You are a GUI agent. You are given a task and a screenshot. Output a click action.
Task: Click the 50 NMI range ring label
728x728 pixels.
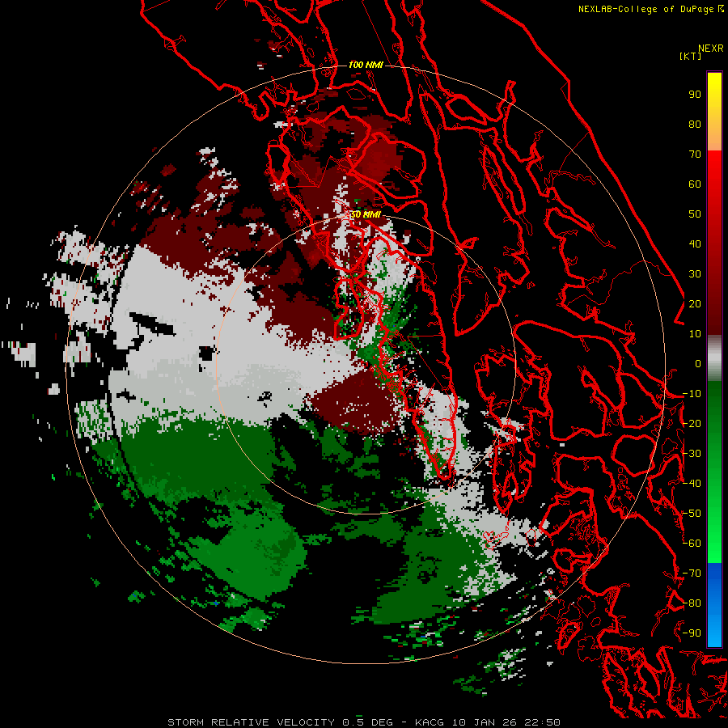[x=366, y=214]
